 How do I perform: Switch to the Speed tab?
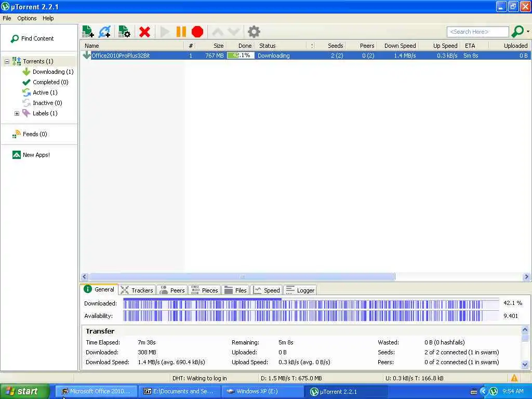tap(267, 290)
